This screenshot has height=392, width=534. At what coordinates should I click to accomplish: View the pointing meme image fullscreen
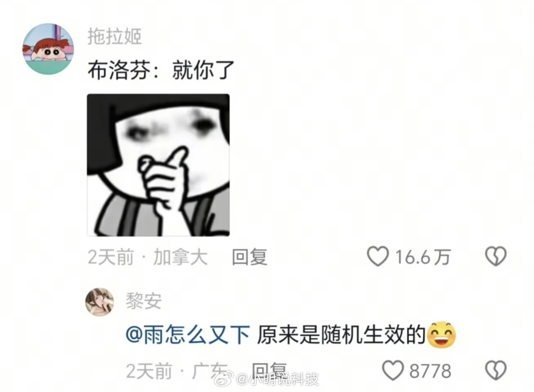158,165
